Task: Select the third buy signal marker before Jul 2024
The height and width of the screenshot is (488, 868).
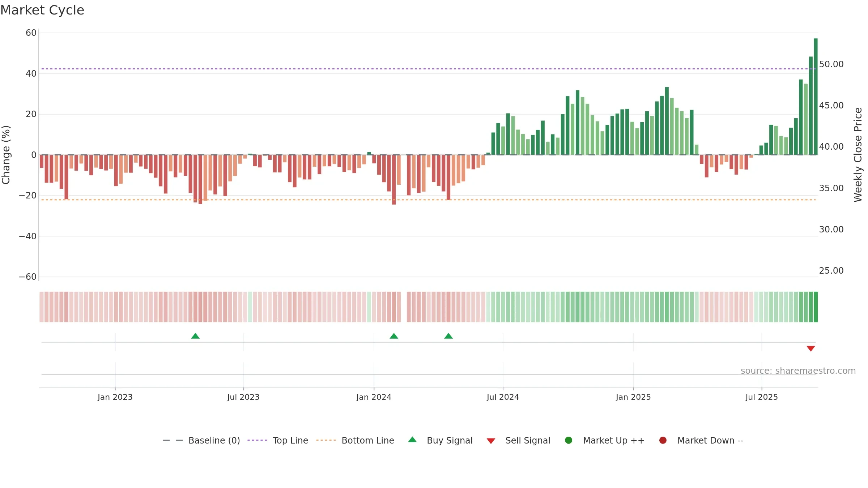Action: 448,336
